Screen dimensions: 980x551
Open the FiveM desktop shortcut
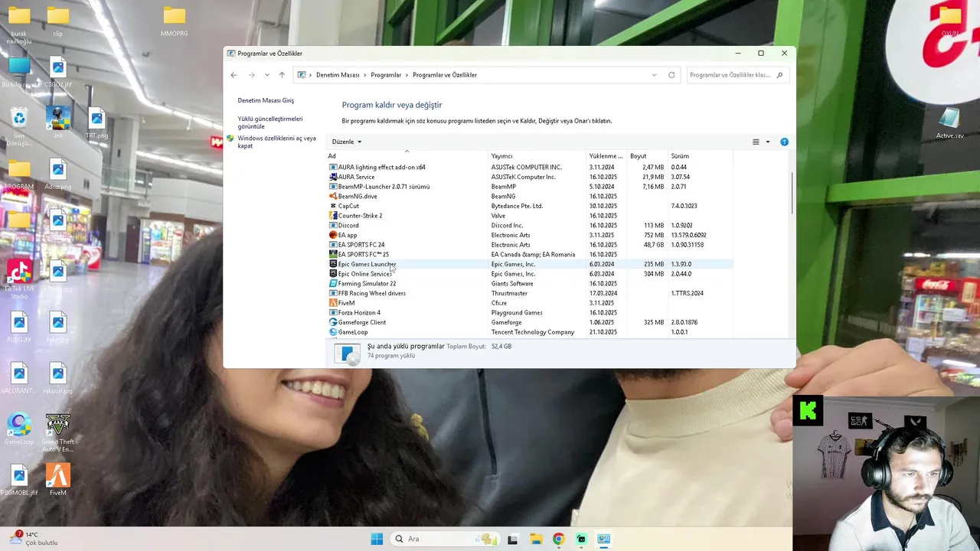point(58,480)
